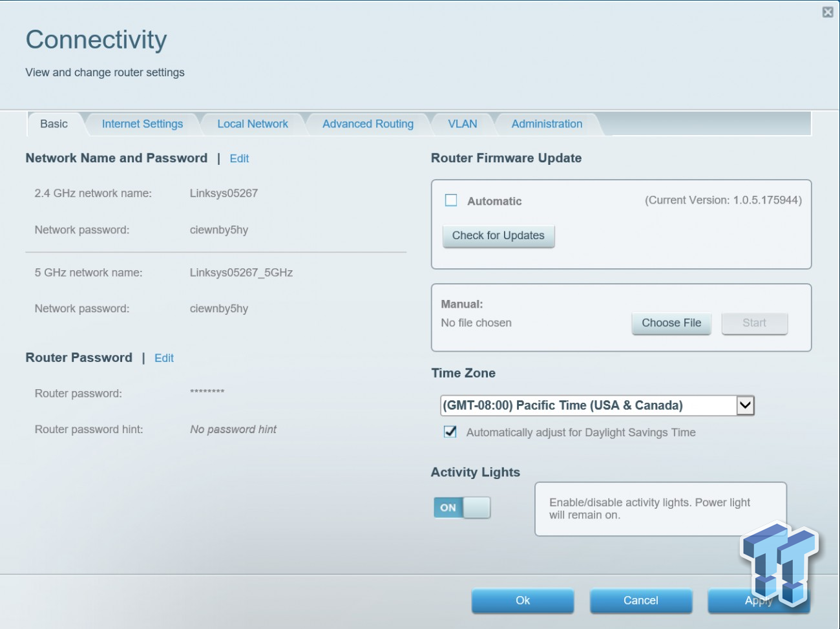The height and width of the screenshot is (629, 840).
Task: Cancel the router settings changes
Action: tap(640, 601)
